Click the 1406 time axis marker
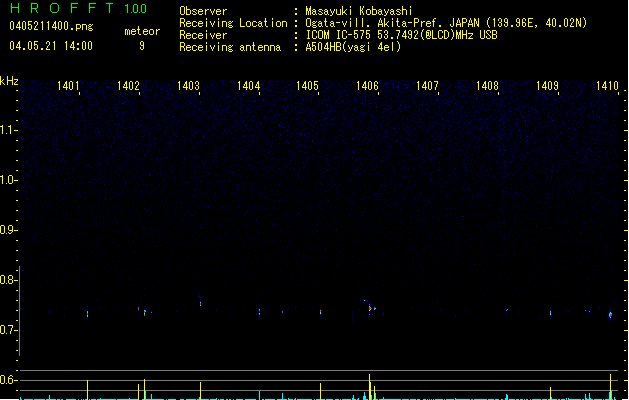 367,86
